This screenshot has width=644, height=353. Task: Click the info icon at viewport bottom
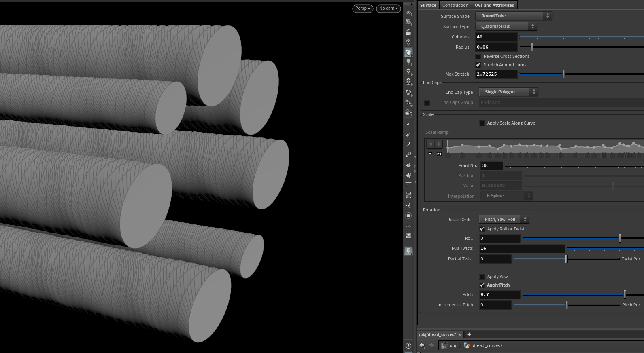[408, 346]
